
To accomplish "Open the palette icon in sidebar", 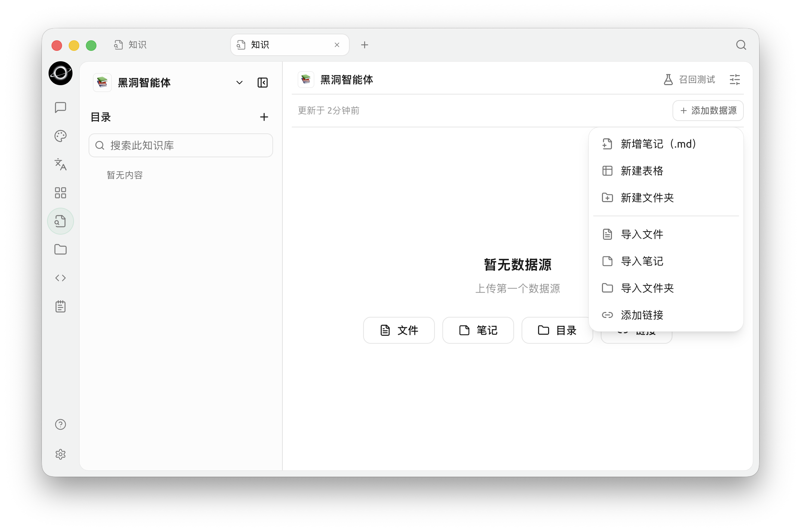I will tap(60, 136).
